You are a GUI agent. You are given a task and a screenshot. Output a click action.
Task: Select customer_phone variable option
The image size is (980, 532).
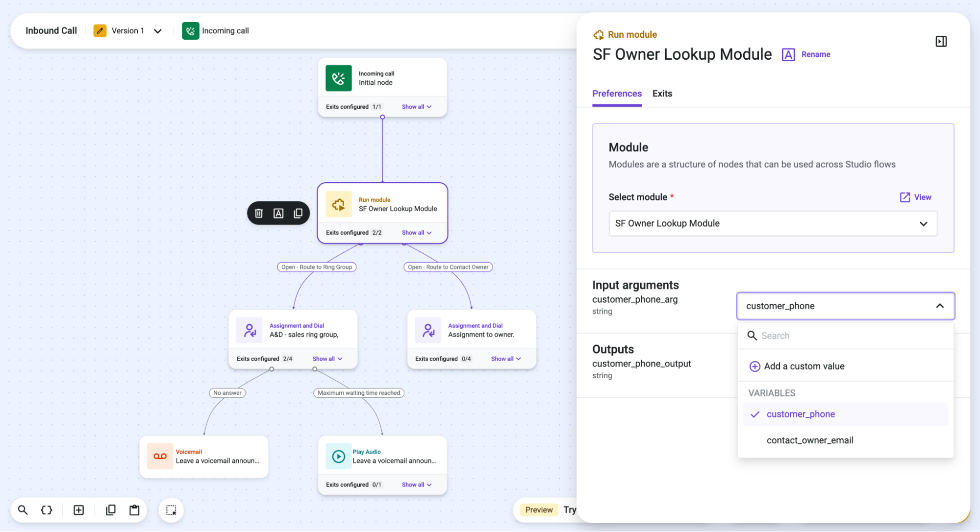coord(845,414)
